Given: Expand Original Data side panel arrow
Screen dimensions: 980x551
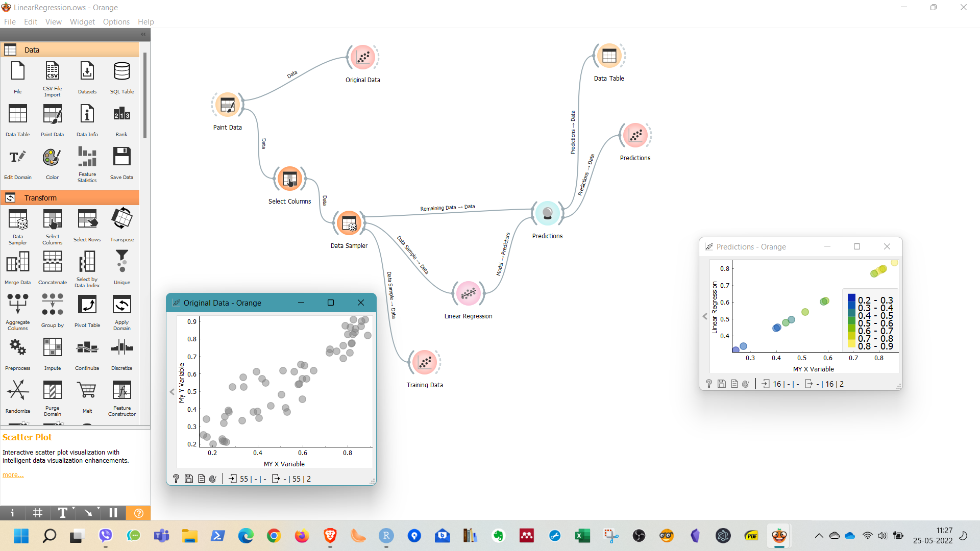Looking at the screenshot, I should 172,392.
